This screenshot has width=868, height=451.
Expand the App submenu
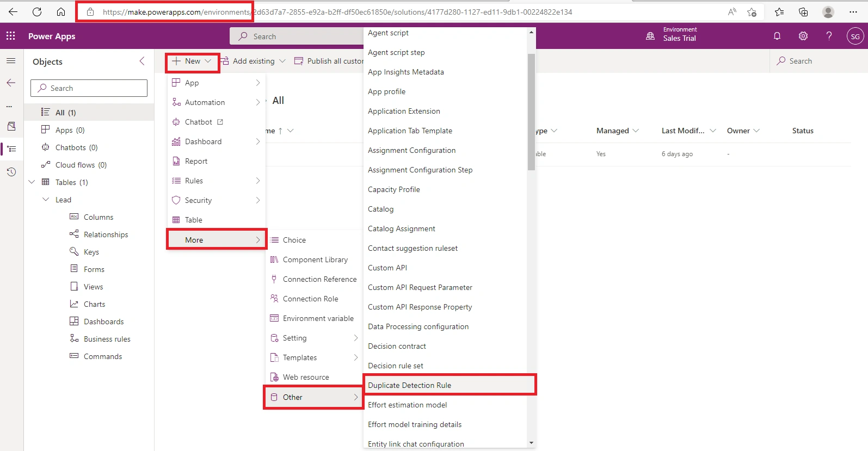point(217,83)
